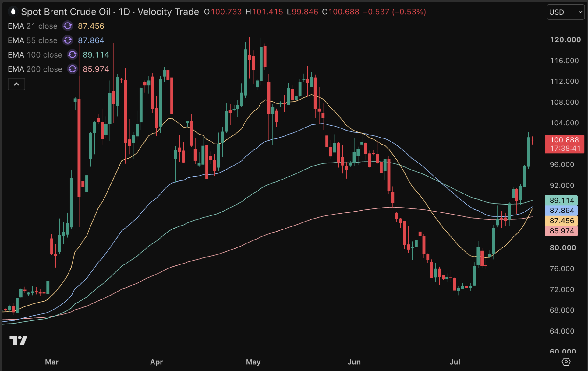The image size is (588, 371).
Task: Click the Jun label on time axis
Action: (x=354, y=362)
